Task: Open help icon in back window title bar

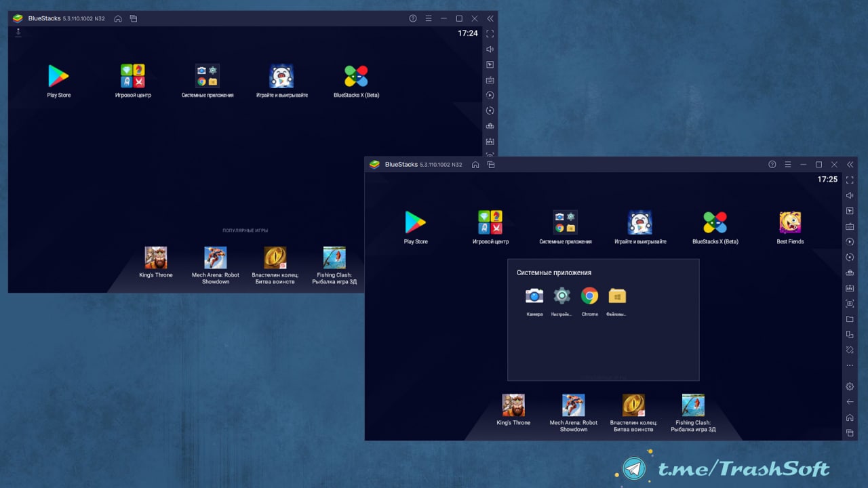Action: (x=413, y=18)
